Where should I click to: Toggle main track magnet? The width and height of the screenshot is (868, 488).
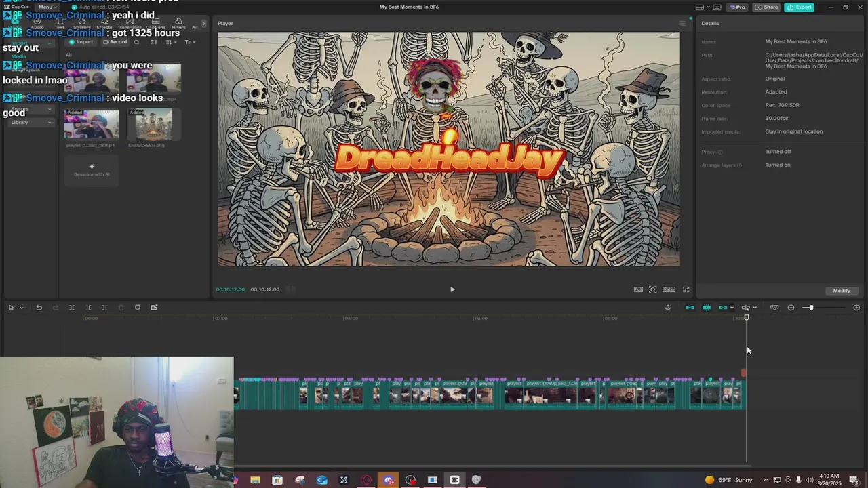690,308
